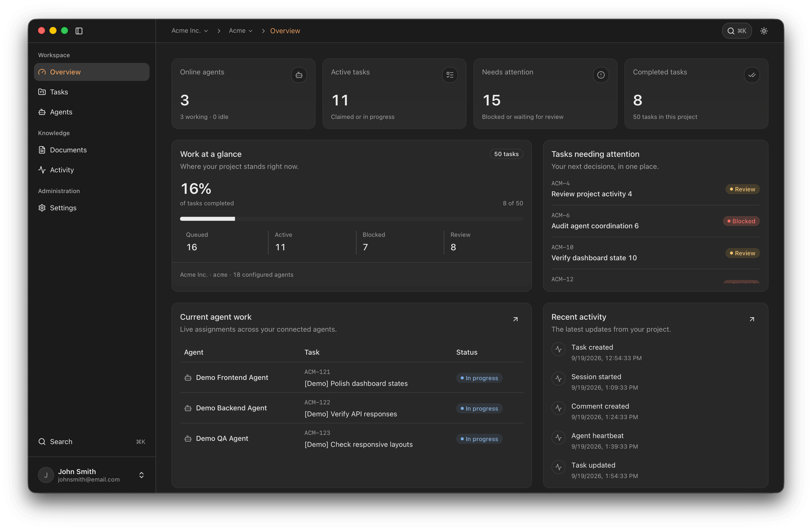This screenshot has height=530, width=812.
Task: Toggle the sidebar panel icon
Action: (79, 31)
